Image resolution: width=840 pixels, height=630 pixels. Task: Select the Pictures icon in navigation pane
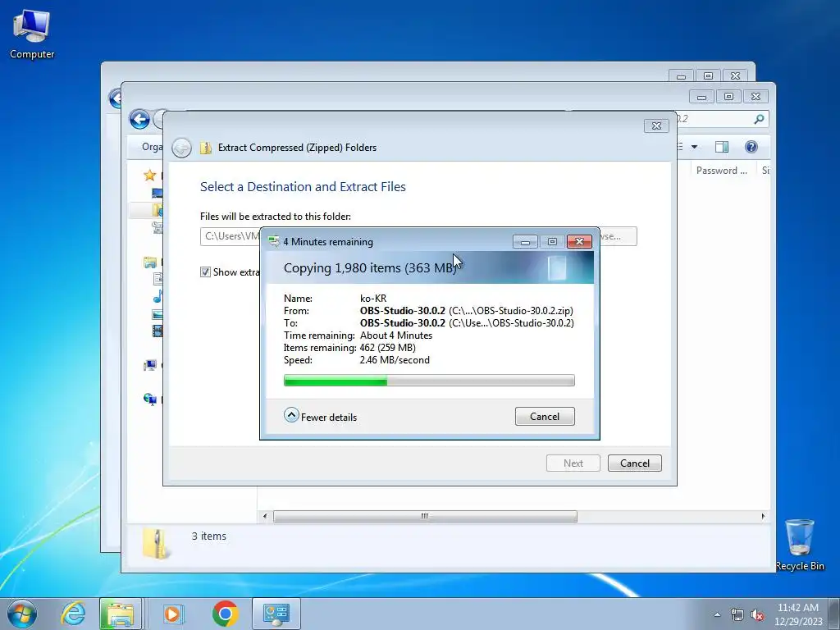point(157,314)
